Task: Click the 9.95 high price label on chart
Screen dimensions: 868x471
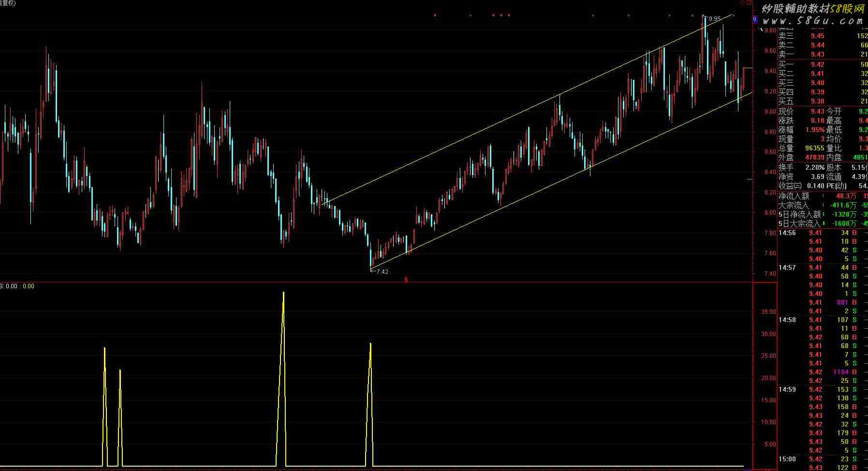Action: [x=715, y=19]
